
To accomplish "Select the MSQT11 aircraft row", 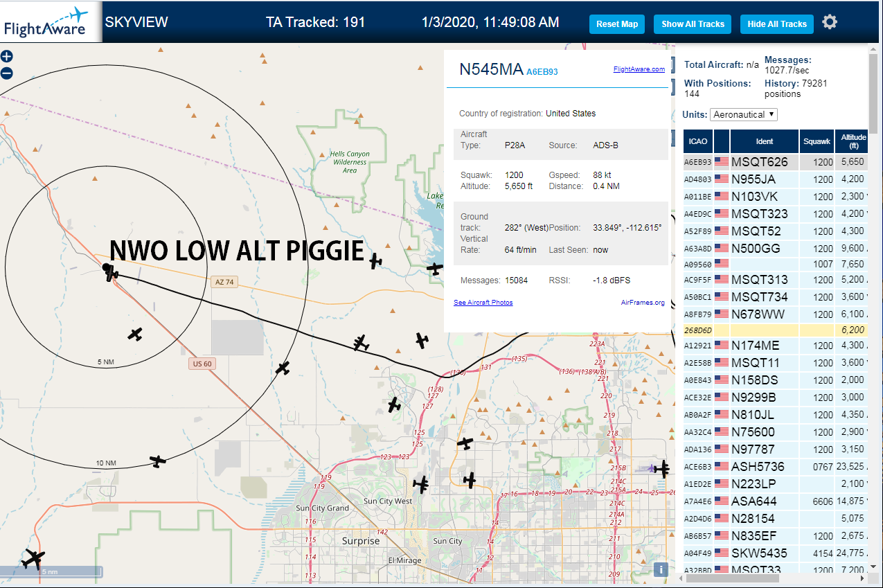I will coord(776,363).
